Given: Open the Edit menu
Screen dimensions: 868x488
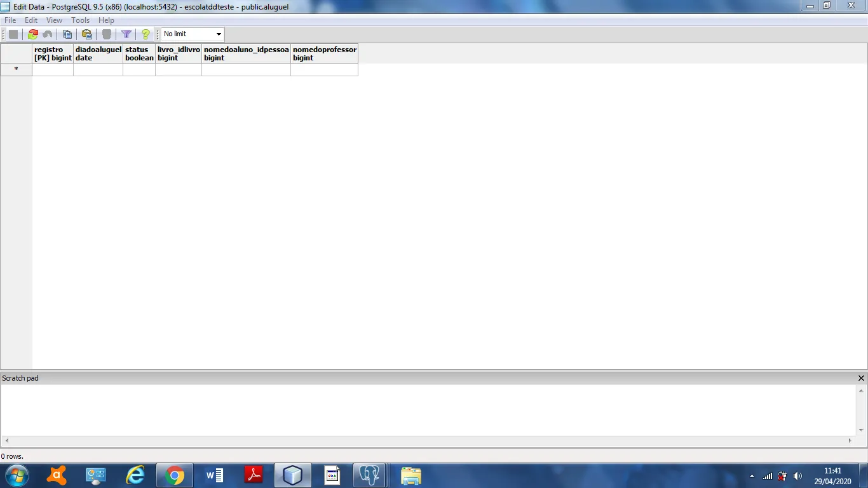Looking at the screenshot, I should coord(31,20).
